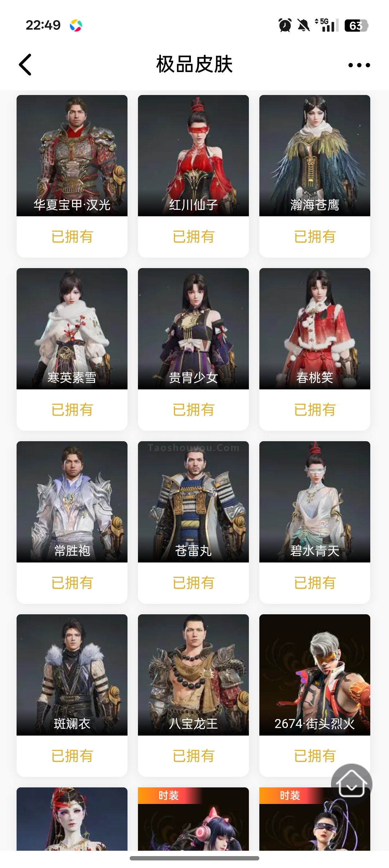Tap the back arrow in the header

25,65
